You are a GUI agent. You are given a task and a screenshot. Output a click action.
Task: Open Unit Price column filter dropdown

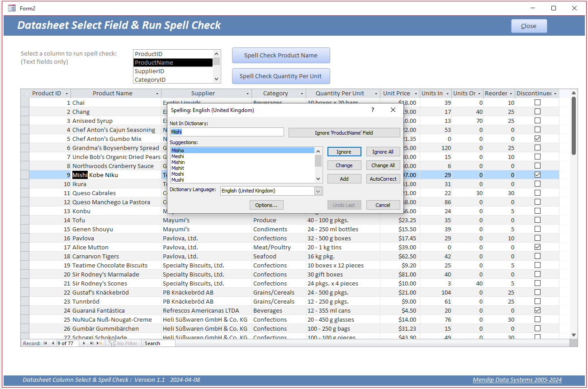coord(415,94)
